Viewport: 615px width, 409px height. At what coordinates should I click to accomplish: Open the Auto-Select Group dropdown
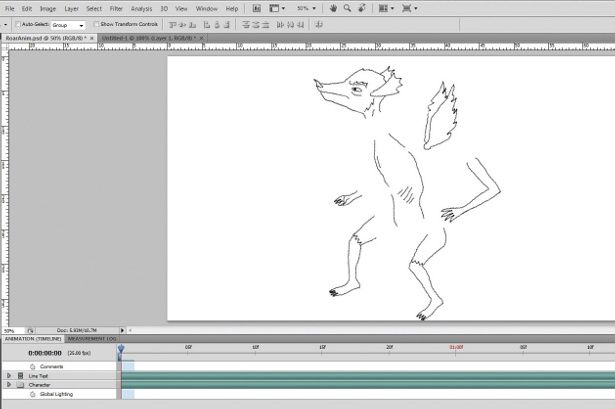click(x=68, y=24)
